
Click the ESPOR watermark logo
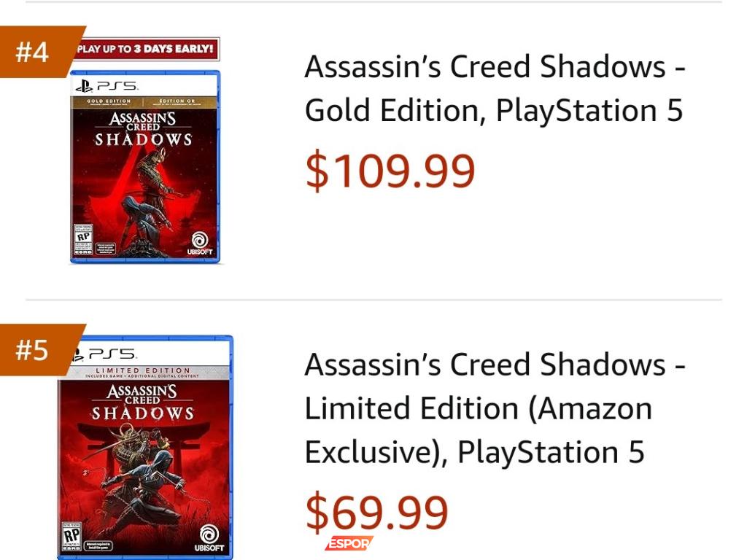pos(349,543)
